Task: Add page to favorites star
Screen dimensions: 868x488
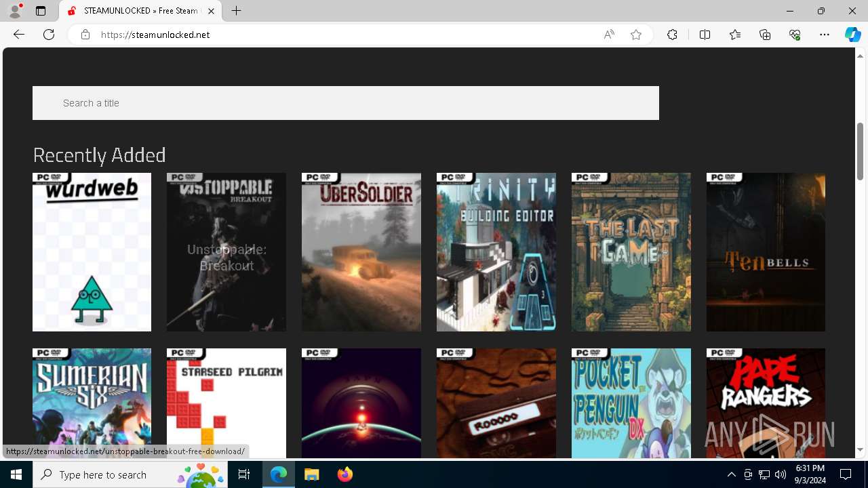Action: tap(636, 35)
